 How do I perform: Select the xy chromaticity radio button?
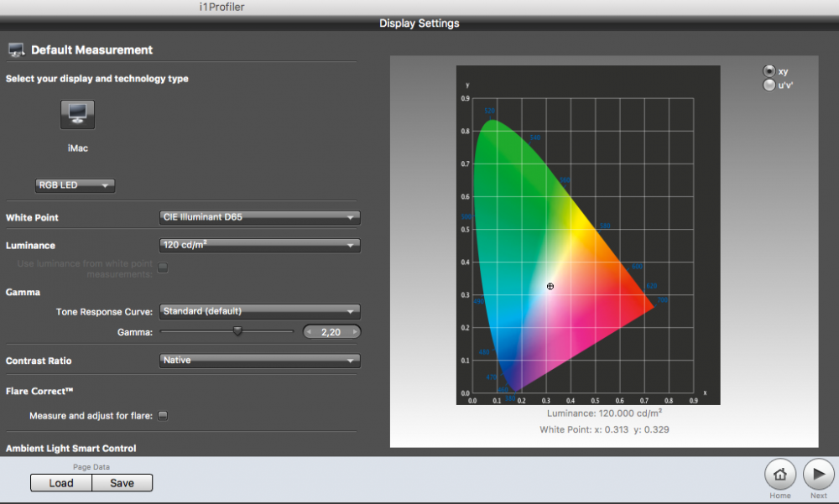(x=769, y=71)
